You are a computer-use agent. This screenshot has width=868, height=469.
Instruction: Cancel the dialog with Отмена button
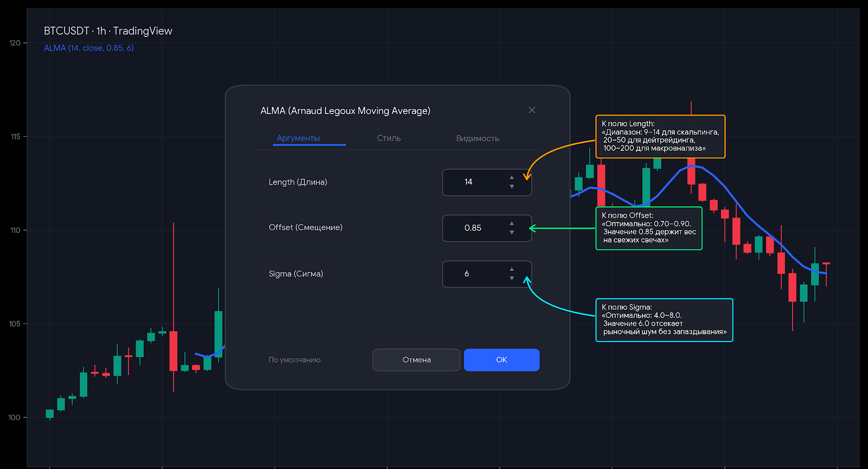[416, 360]
